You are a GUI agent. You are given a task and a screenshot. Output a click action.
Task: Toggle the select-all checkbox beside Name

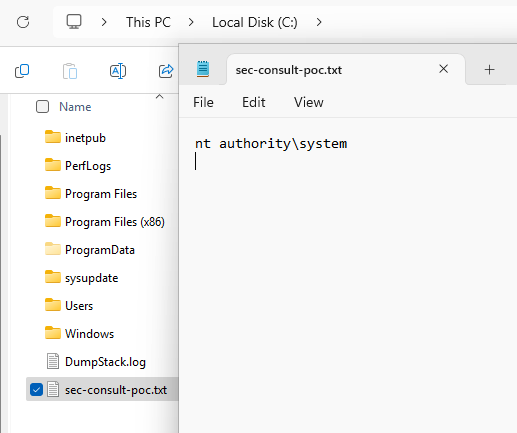click(x=42, y=107)
